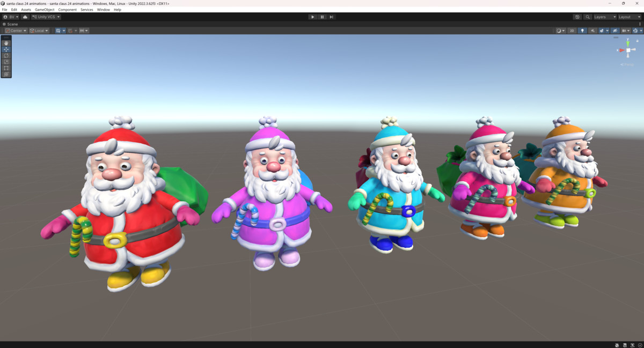644x348 pixels.
Task: Toggle grid visibility button
Action: point(58,31)
